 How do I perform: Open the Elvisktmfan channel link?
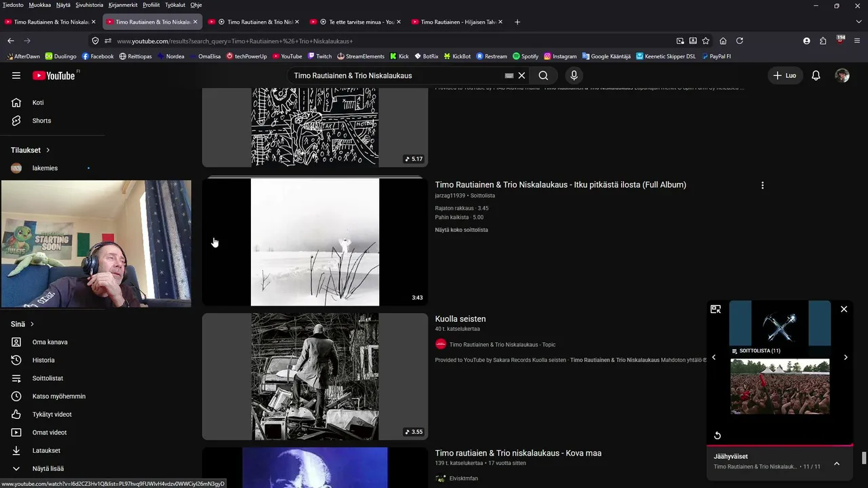click(464, 479)
